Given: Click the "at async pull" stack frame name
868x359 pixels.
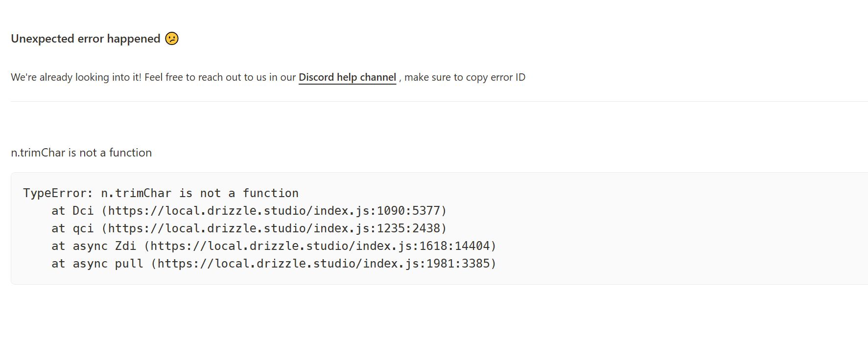Looking at the screenshot, I should 97,264.
